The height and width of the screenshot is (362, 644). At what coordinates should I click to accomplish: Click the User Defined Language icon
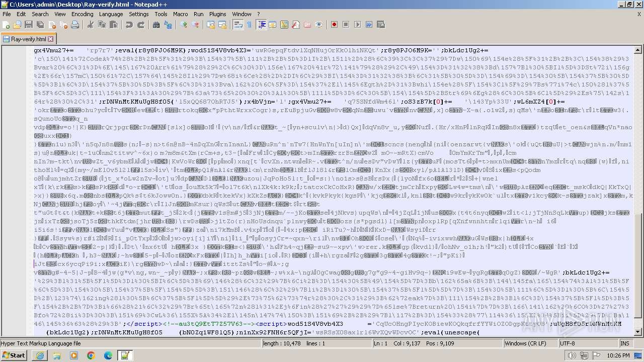(x=272, y=25)
